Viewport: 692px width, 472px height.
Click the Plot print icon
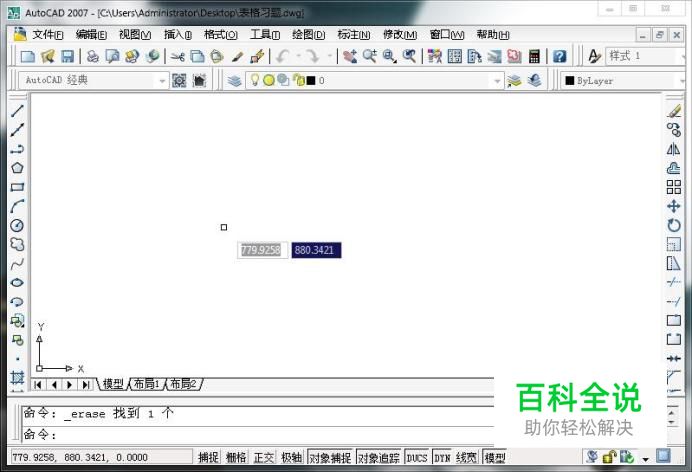(x=93, y=56)
